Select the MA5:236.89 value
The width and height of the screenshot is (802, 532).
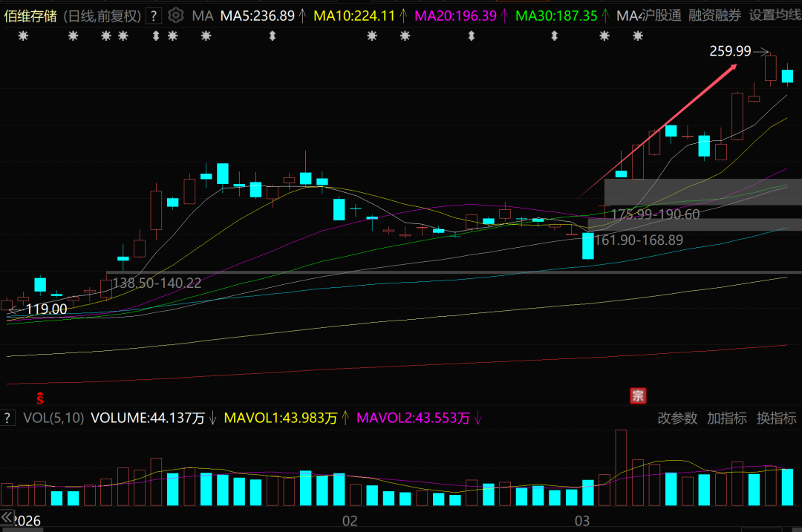[257, 16]
